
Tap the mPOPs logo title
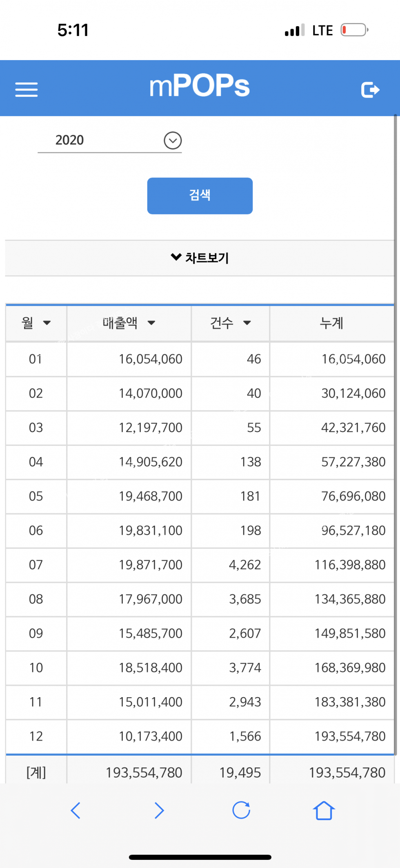[x=200, y=86]
